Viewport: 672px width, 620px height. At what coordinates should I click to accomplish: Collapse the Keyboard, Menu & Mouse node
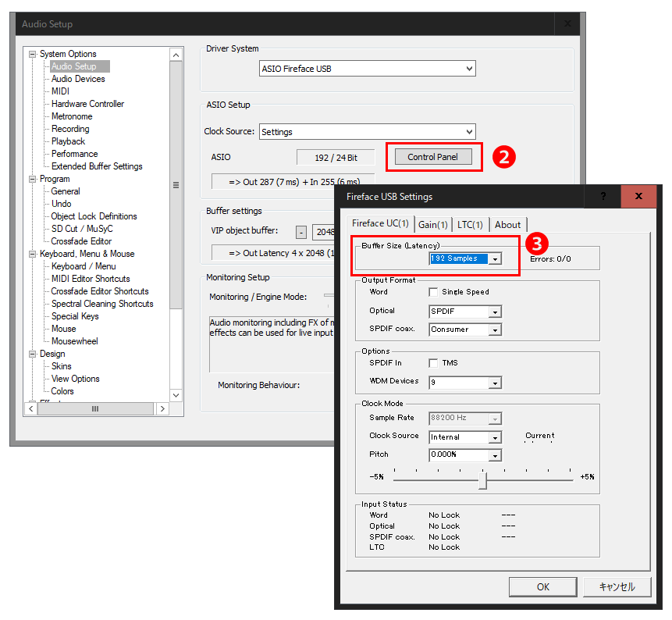[33, 254]
